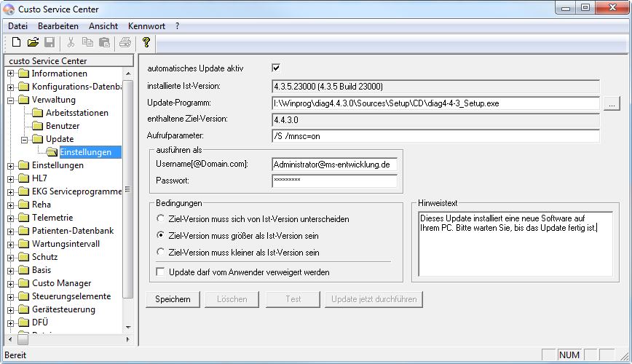Click the Basis folder icon
The width and height of the screenshot is (632, 364).
click(x=24, y=270)
